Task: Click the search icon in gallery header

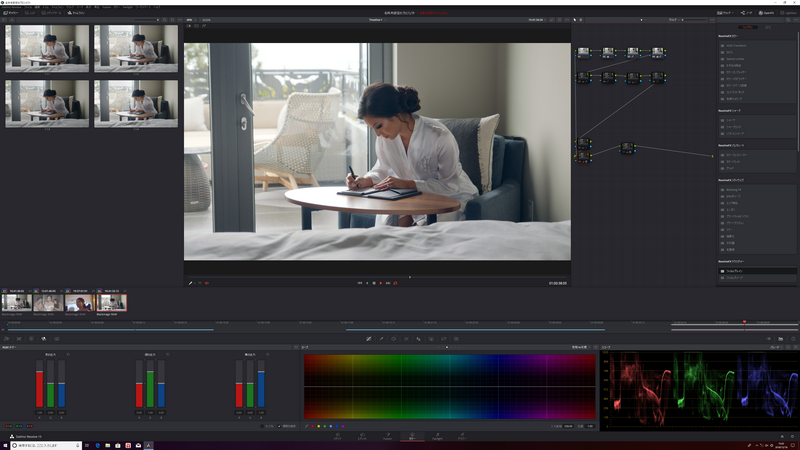Action: point(164,20)
